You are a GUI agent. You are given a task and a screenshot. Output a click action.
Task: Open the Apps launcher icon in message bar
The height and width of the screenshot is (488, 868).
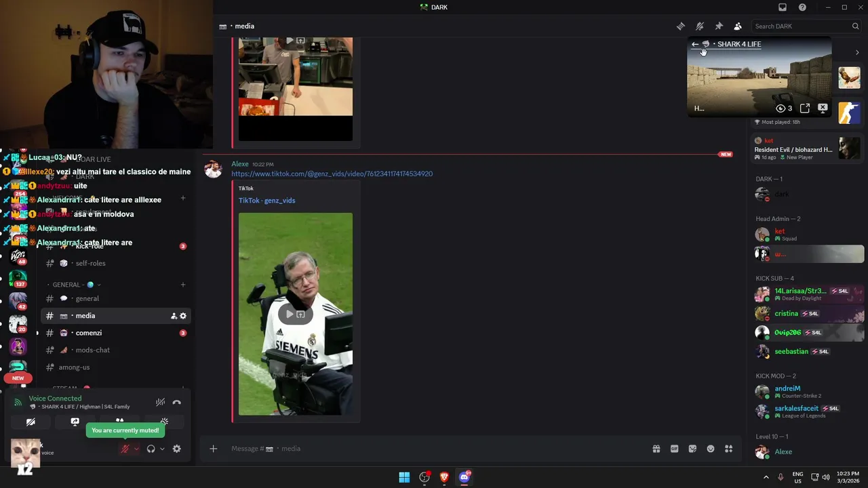point(729,449)
